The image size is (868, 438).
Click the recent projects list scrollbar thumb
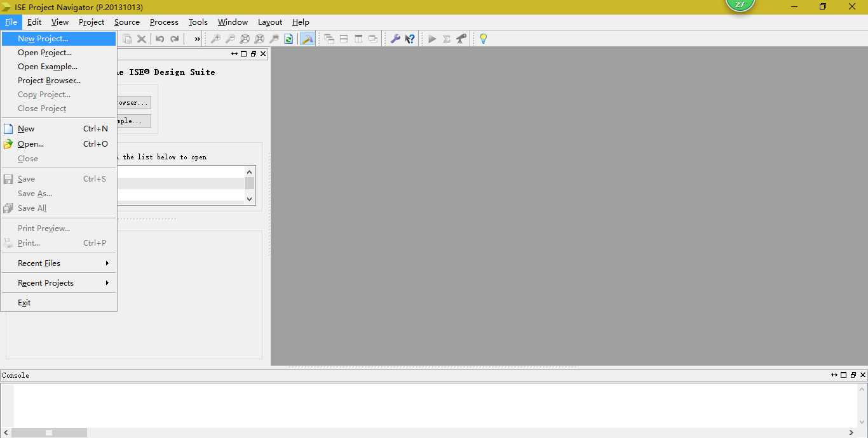tap(249, 183)
